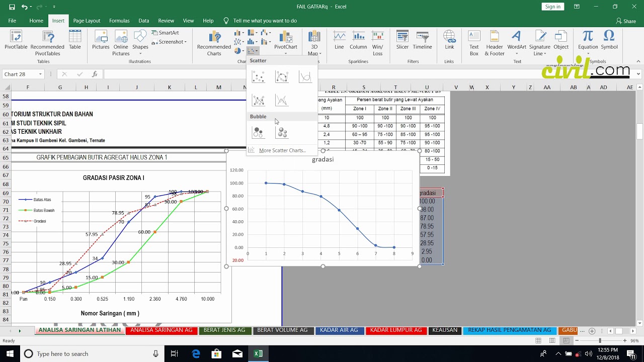The height and width of the screenshot is (362, 644).
Task: Open the WordArt gallery
Action: [516, 43]
